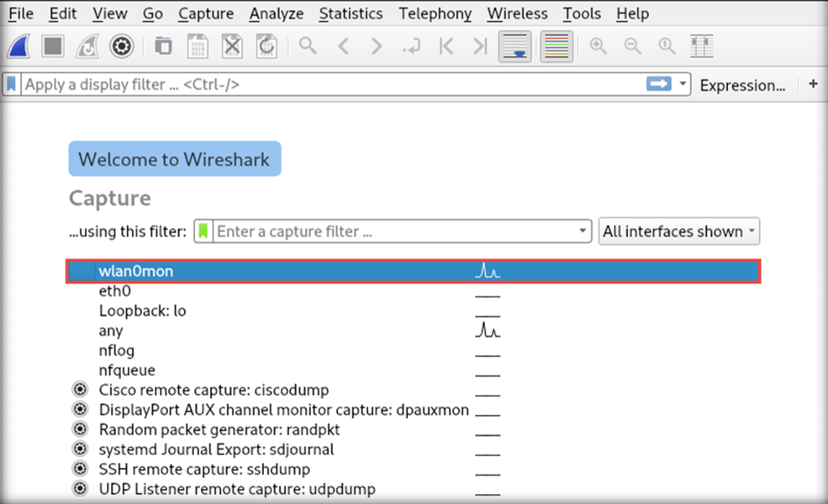Go forward in packet history arrow
This screenshot has width=828, height=504.
tap(377, 46)
